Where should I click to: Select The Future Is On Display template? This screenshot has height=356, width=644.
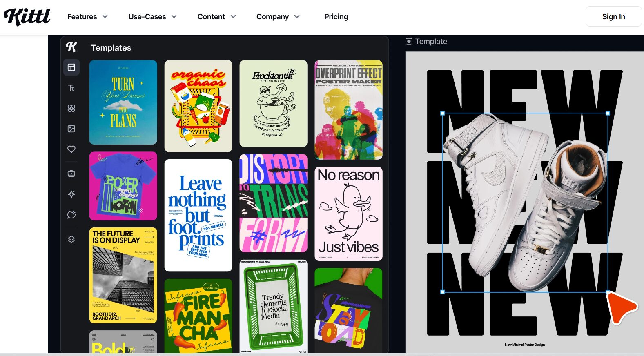(123, 276)
